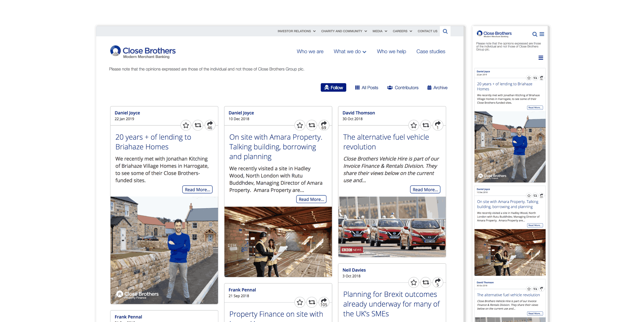Viewport: 644px width, 322px height.
Task: Open the hamburger menu in mobile header
Action: coord(542,34)
